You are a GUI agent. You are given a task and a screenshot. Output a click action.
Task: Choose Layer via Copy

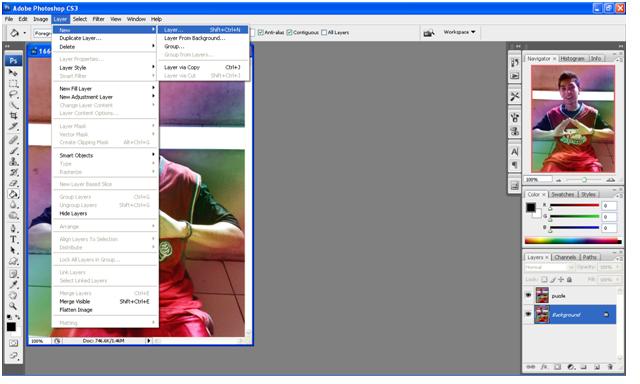[203, 67]
